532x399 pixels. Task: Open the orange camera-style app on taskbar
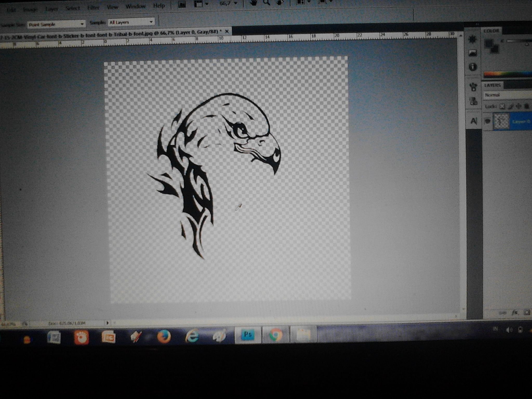tap(81, 338)
